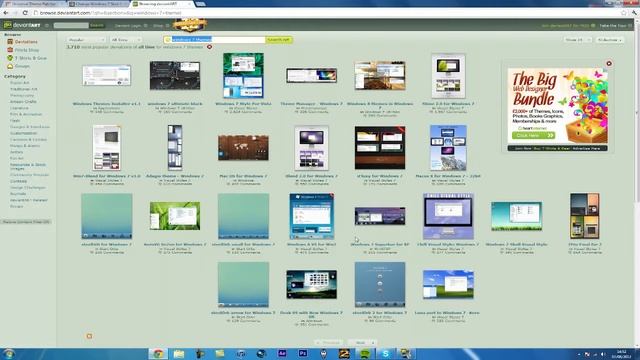This screenshot has width=640, height=360.
Task: Switch to first Chrome tab
Action: [x=33, y=4]
